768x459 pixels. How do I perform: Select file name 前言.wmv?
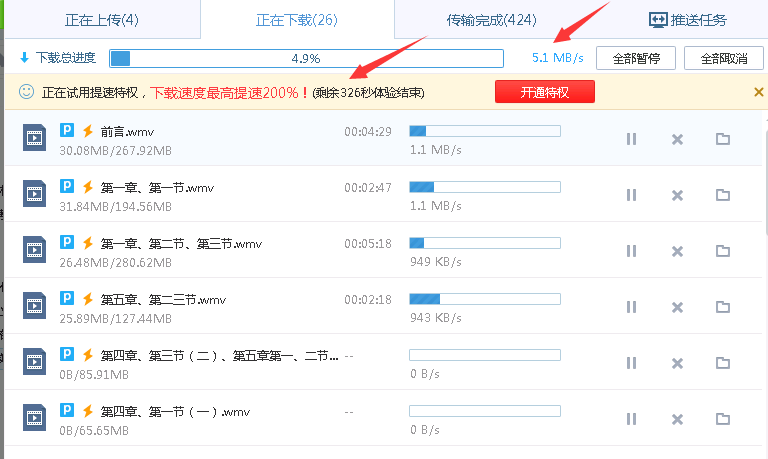coord(127,132)
